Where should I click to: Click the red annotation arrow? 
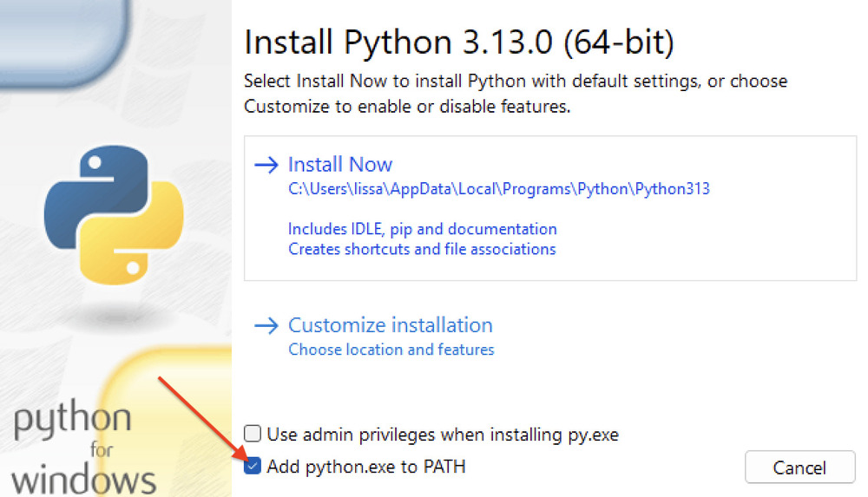pyautogui.click(x=200, y=419)
